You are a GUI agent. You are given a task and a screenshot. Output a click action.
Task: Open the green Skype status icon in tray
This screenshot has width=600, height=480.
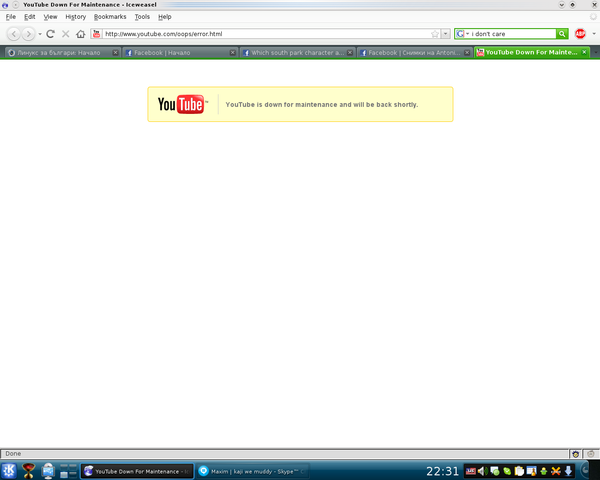pyautogui.click(x=507, y=471)
